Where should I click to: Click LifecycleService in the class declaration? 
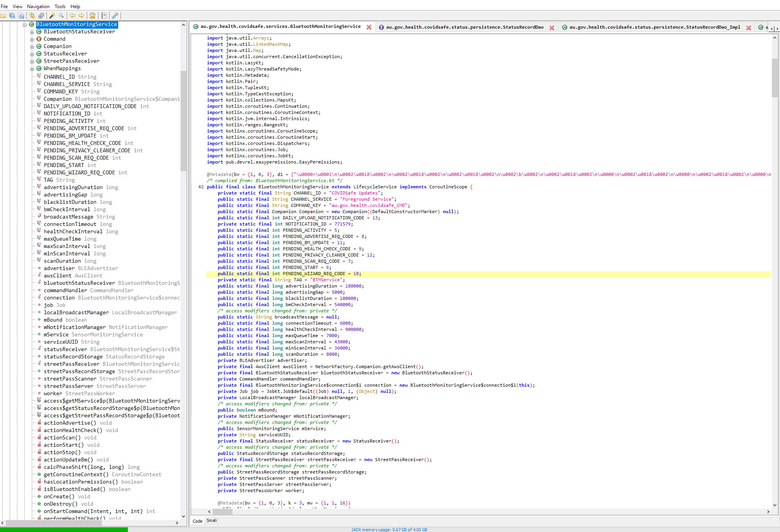[x=375, y=187]
